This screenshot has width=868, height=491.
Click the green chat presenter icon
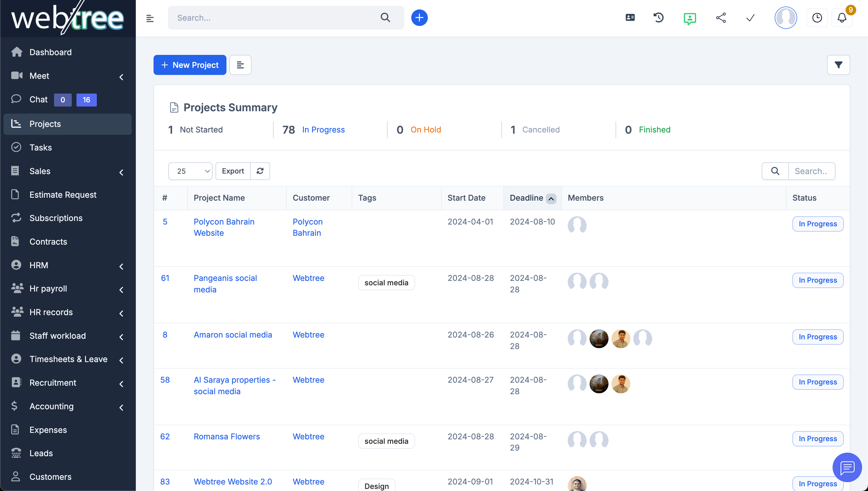690,18
